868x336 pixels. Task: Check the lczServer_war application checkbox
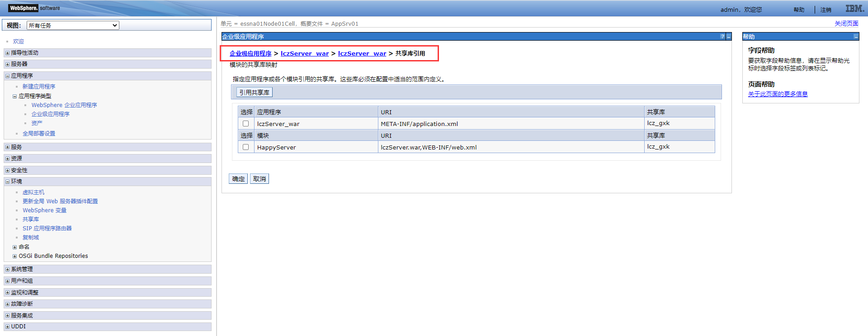(x=245, y=123)
